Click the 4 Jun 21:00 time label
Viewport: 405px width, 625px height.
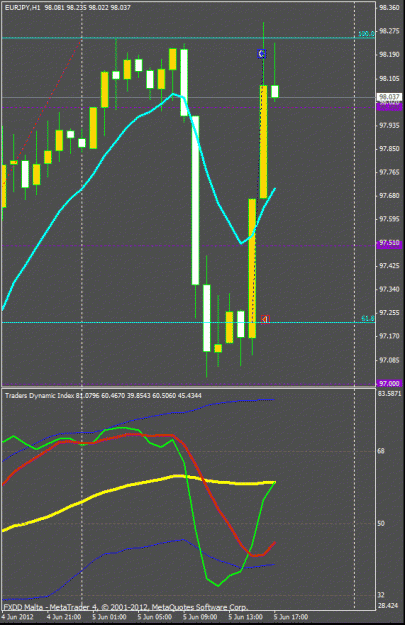(64, 617)
